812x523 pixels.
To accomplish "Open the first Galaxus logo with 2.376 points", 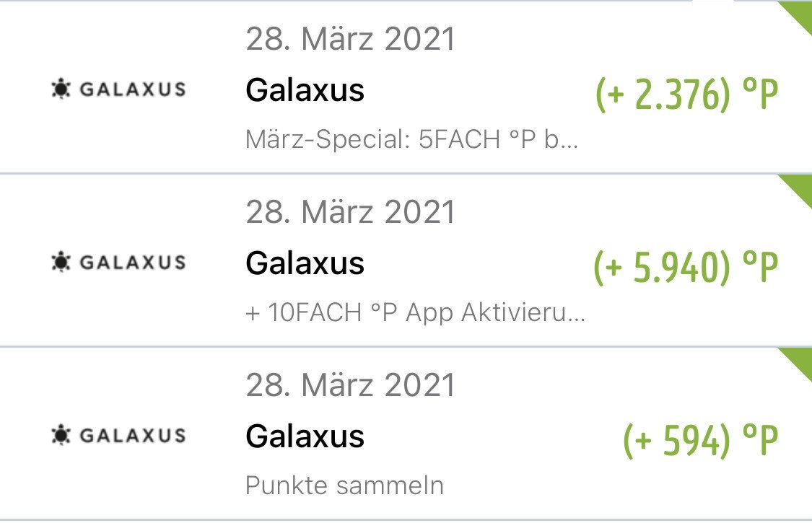I will tap(118, 89).
